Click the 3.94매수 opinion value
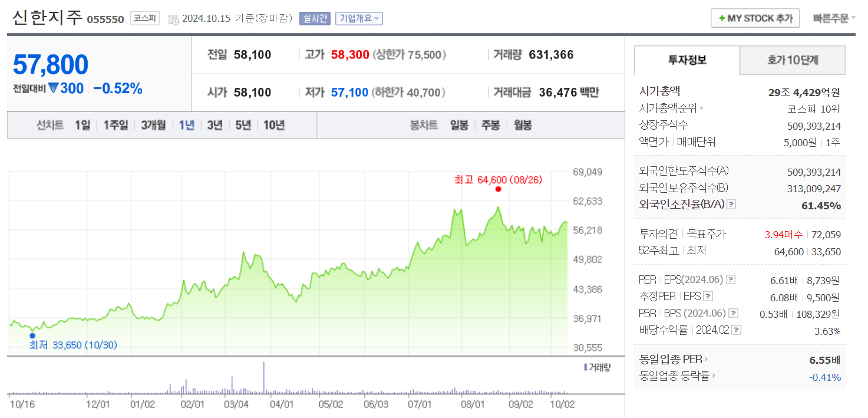 pos(784,234)
